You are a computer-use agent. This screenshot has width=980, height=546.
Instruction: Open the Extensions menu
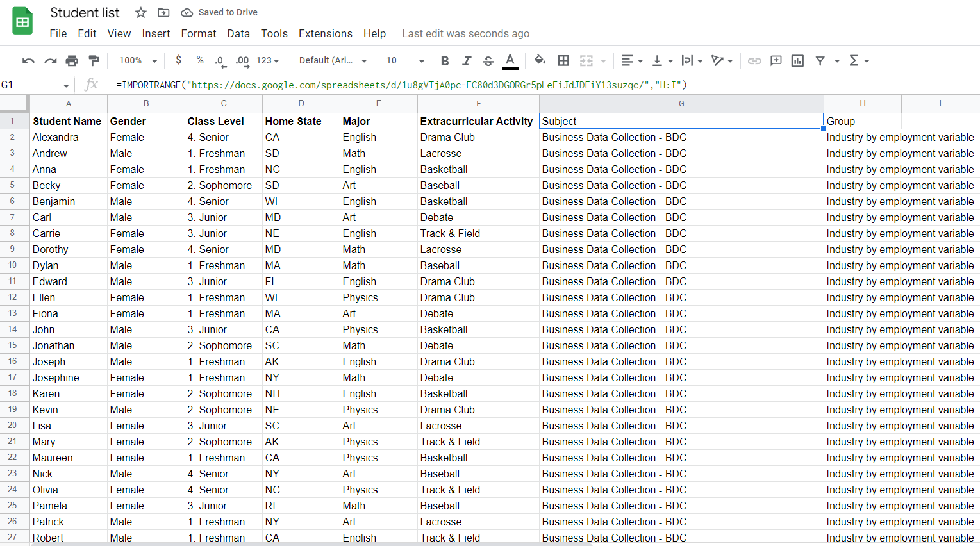pos(325,33)
